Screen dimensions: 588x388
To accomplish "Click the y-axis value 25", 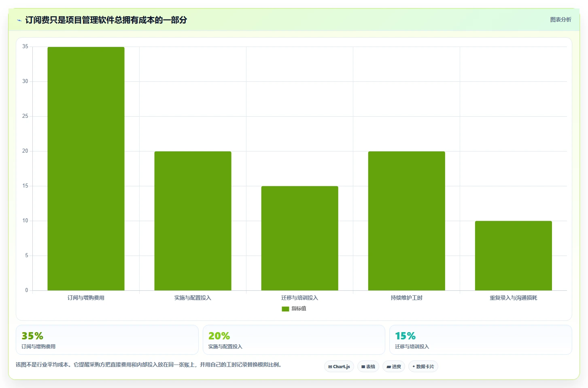I will point(25,116).
